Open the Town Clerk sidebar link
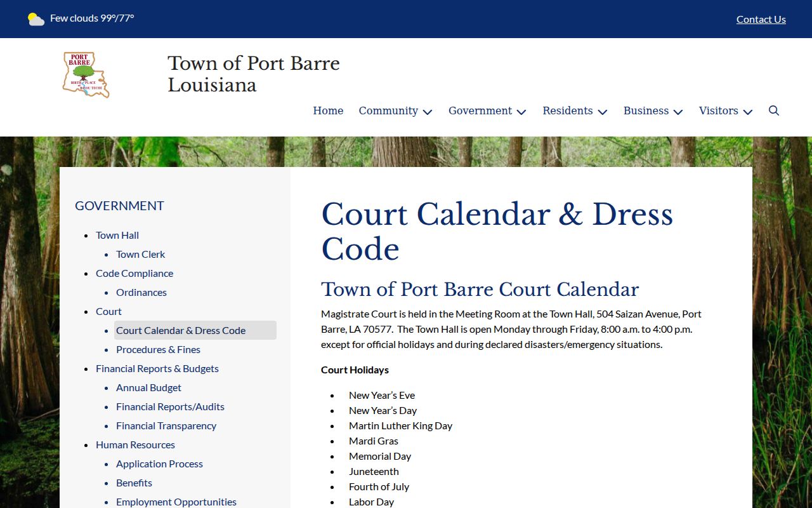Image resolution: width=812 pixels, height=508 pixels. 140,254
